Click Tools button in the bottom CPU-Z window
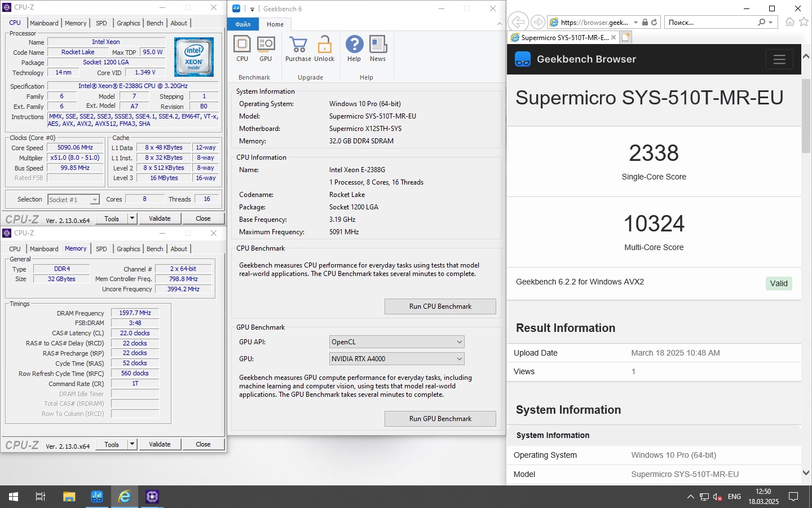The image size is (812, 508). tap(112, 444)
